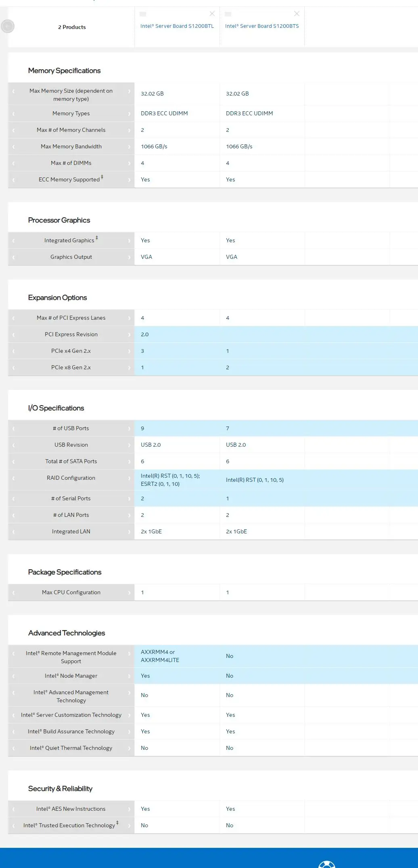The image size is (418, 868).
Task: Click right chevron on PCI Express Revision row
Action: pyautogui.click(x=129, y=335)
